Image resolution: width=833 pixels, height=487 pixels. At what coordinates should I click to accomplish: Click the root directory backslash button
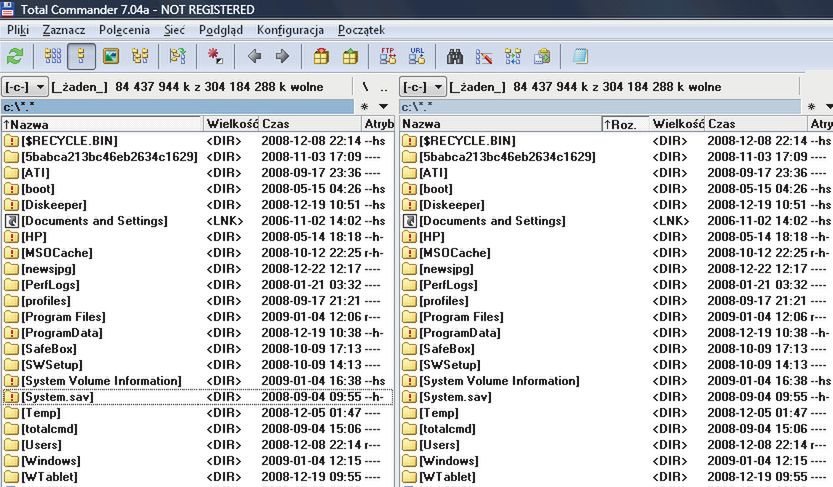point(365,87)
